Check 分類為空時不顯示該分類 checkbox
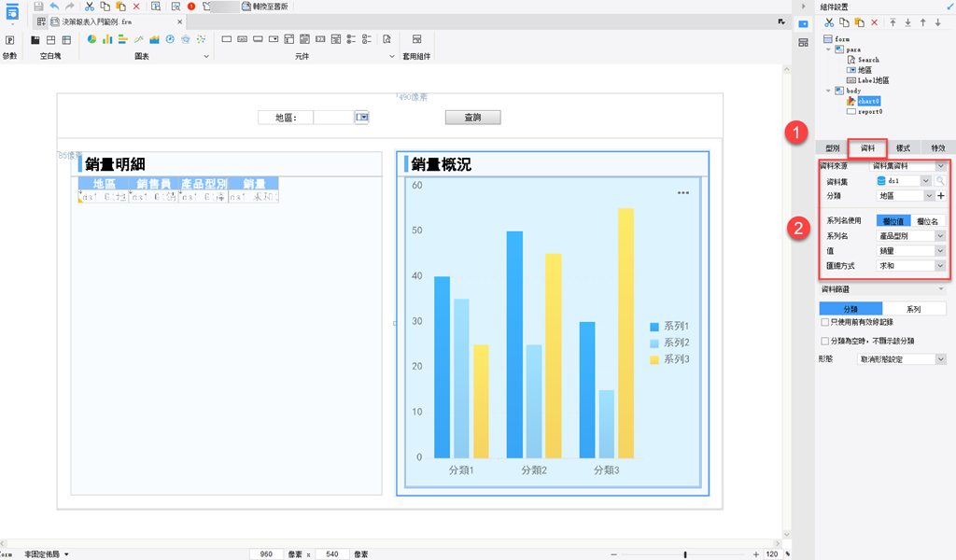Screen dimensions: 956x560 tap(825, 341)
